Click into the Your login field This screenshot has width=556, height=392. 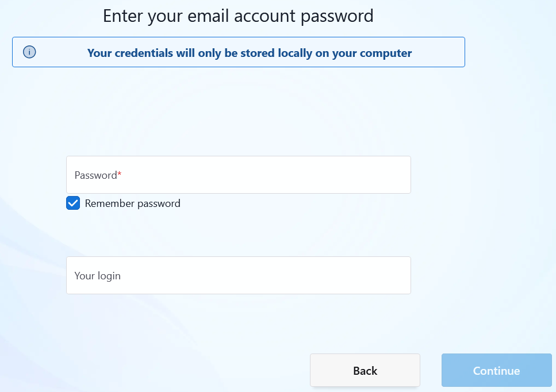coord(238,275)
